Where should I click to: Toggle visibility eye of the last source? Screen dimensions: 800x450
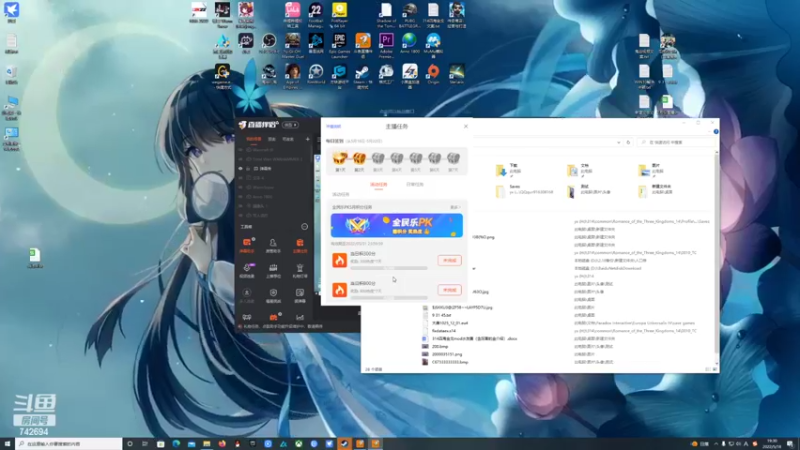pos(241,215)
